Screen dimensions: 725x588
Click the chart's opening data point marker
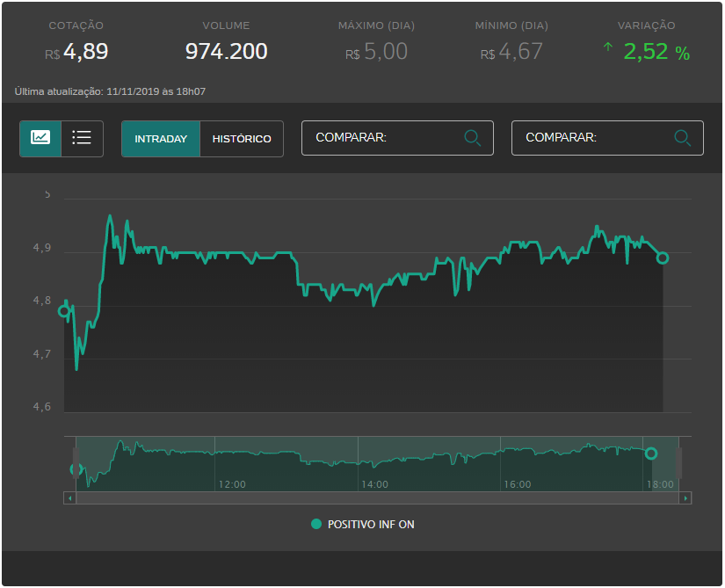coord(64,311)
